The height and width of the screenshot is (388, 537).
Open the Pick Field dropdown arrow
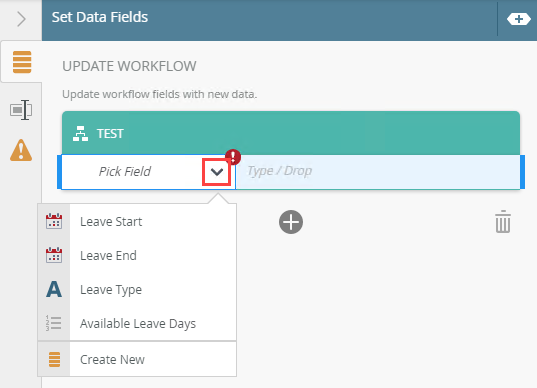(217, 172)
